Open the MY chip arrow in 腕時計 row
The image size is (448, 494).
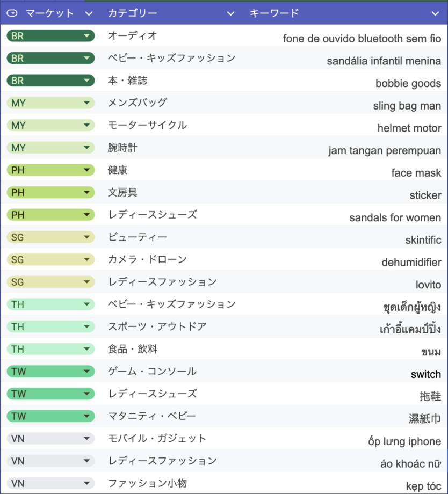point(86,148)
